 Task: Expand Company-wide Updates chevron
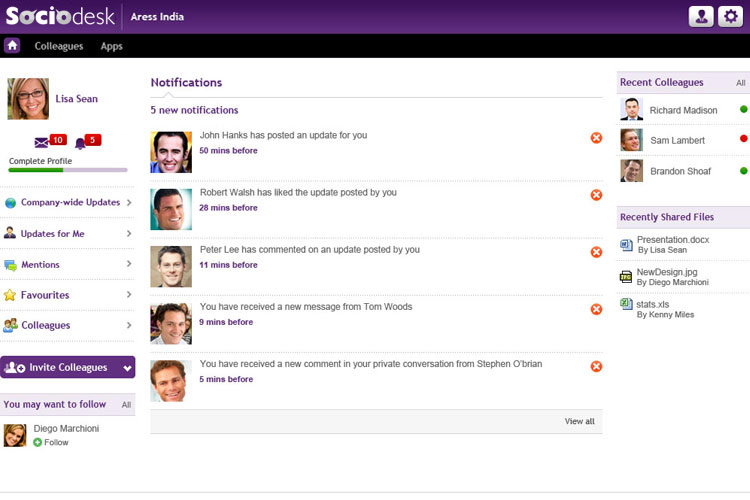click(x=129, y=202)
